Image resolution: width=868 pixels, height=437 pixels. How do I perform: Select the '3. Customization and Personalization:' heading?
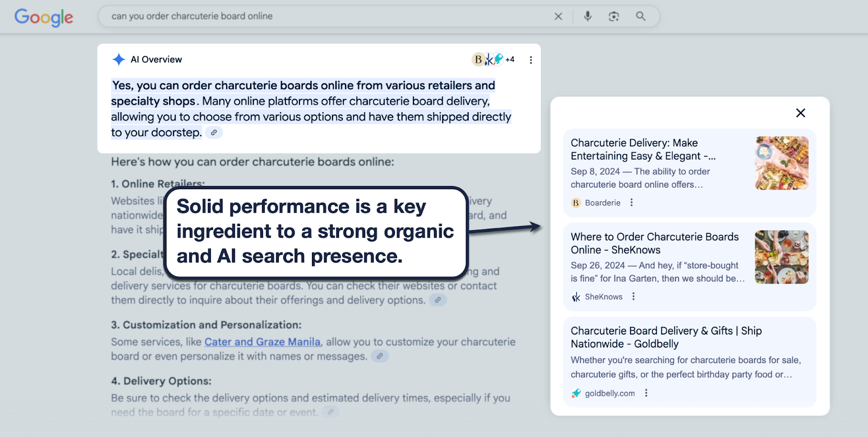tap(206, 325)
